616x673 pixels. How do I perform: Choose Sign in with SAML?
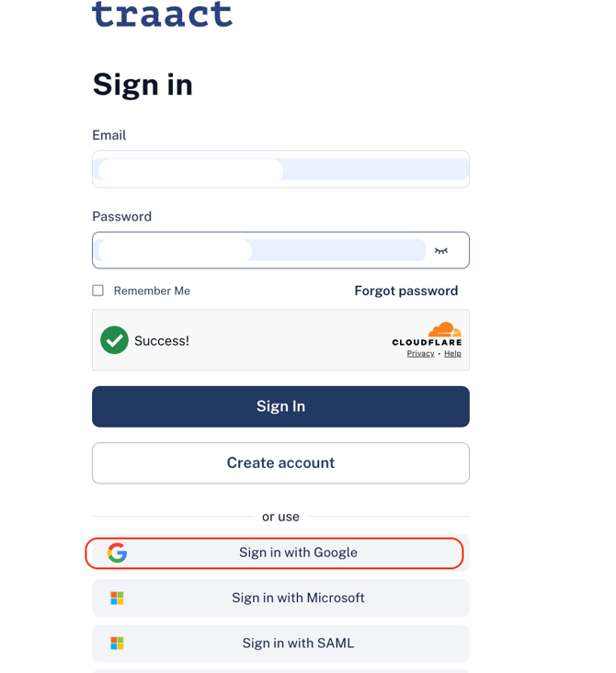pos(280,644)
